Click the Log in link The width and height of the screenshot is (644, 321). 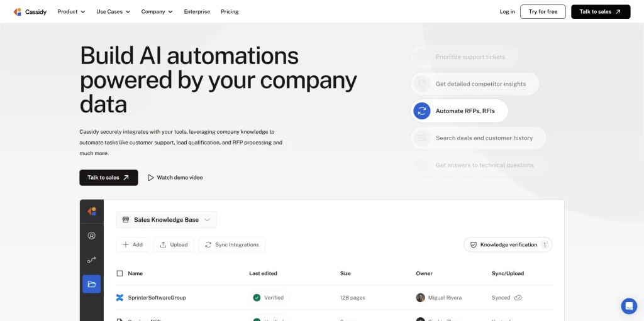508,11
